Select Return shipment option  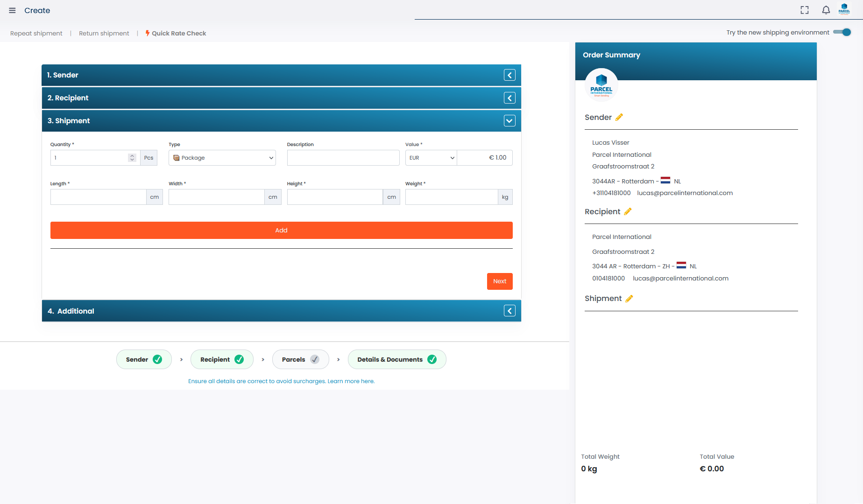[x=104, y=33]
